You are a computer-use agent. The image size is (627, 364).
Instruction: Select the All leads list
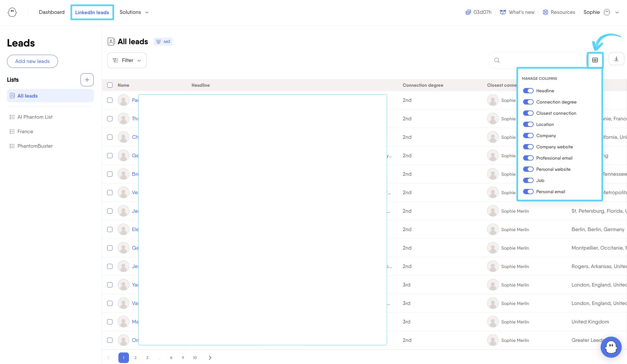(x=50, y=96)
